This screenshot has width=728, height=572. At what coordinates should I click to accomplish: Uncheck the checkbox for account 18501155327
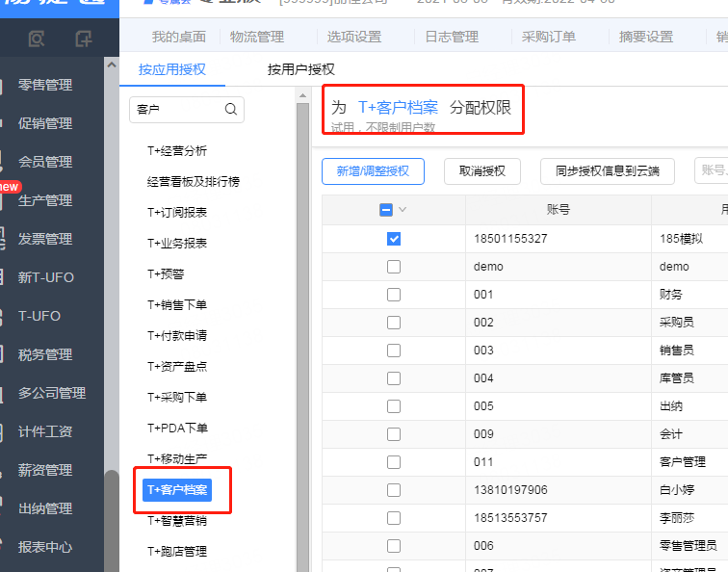pos(394,239)
